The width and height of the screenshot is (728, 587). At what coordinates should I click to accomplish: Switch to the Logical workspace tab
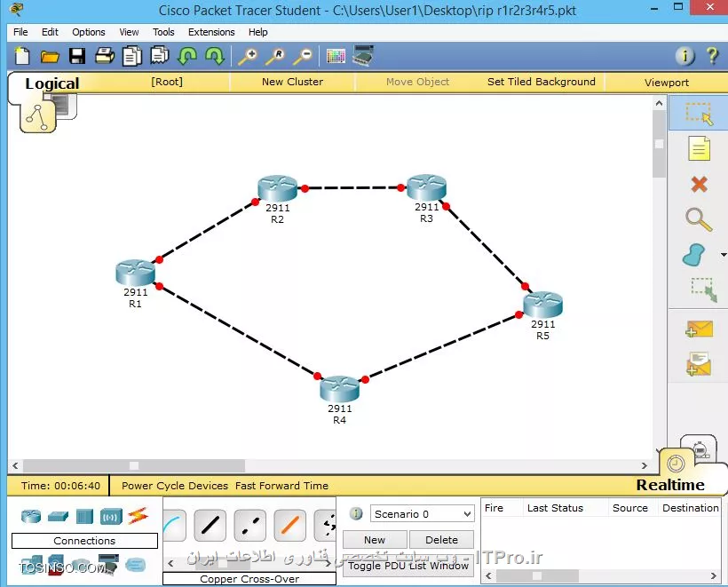[x=52, y=83]
